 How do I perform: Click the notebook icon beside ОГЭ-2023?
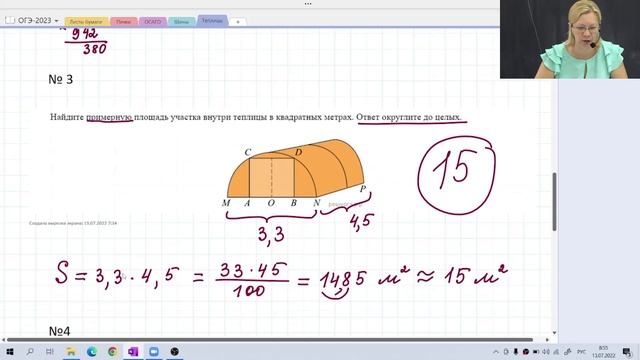pos(10,20)
